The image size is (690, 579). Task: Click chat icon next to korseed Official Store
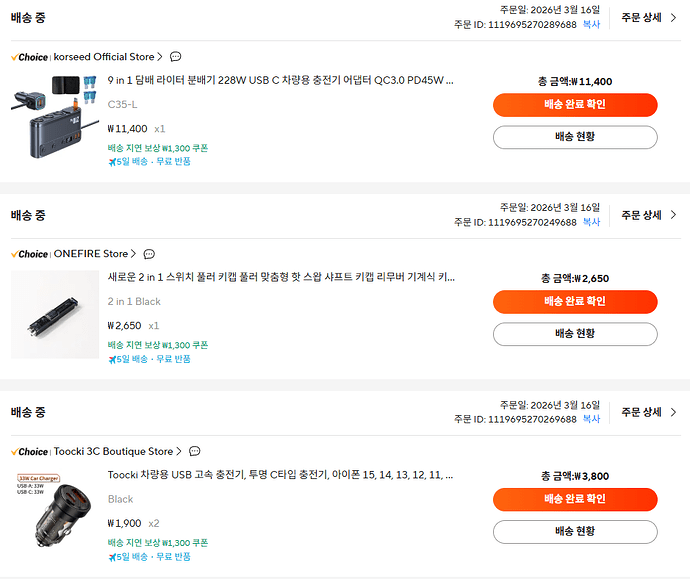tap(176, 57)
